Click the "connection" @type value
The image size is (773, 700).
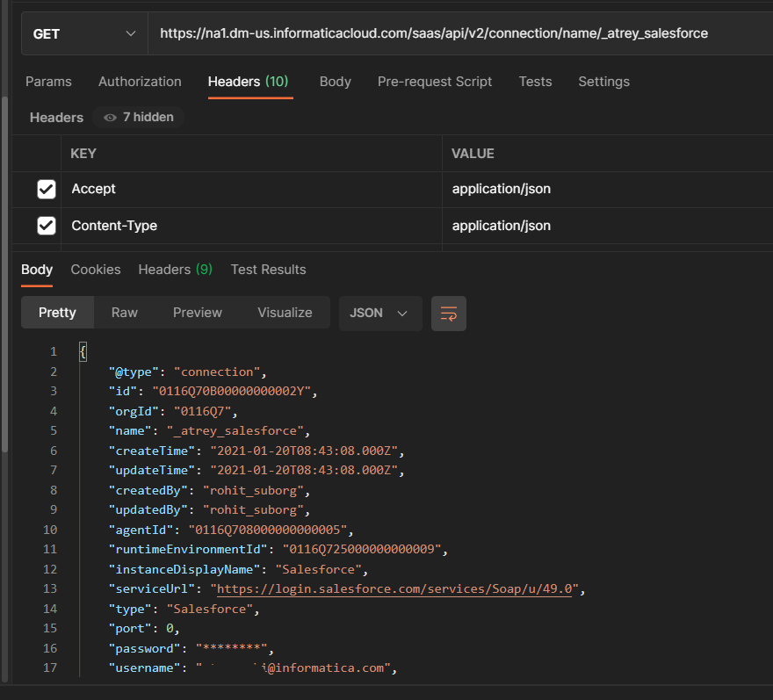(217, 372)
